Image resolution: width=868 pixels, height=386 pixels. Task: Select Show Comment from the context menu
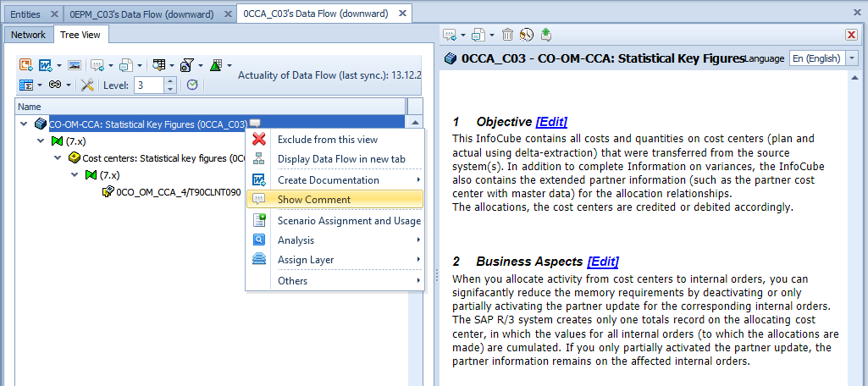click(x=313, y=199)
